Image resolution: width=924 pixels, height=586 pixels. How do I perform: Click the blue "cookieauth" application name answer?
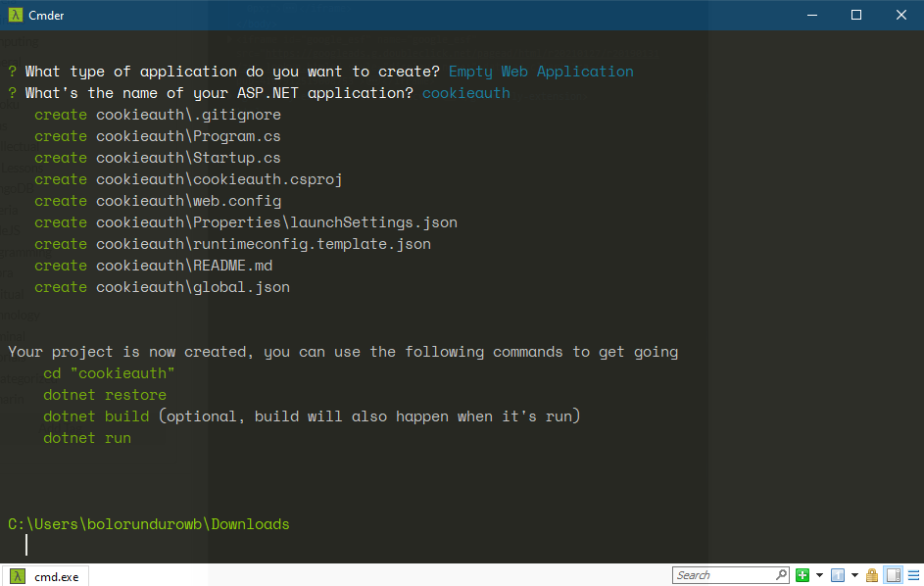point(466,93)
